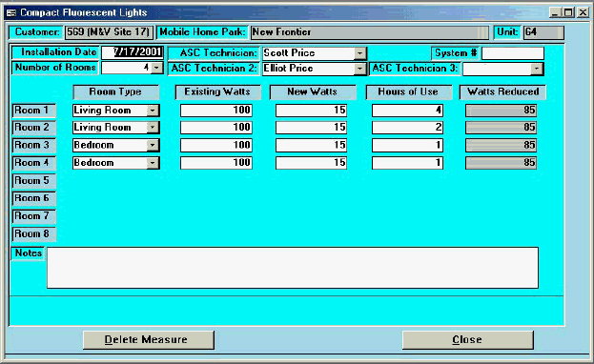594x364 pixels.
Task: Click Room 4 New Watts field
Action: pos(311,163)
